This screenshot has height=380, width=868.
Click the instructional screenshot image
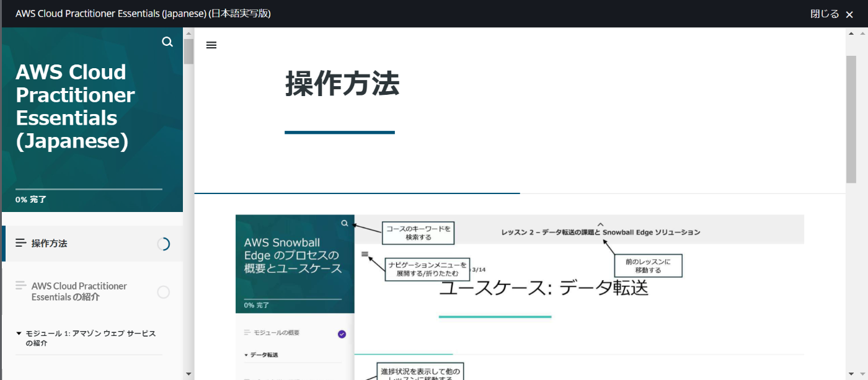pos(520,297)
